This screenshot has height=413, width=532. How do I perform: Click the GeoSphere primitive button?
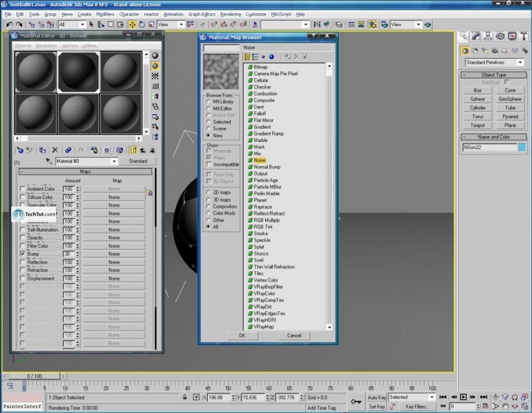(510, 99)
